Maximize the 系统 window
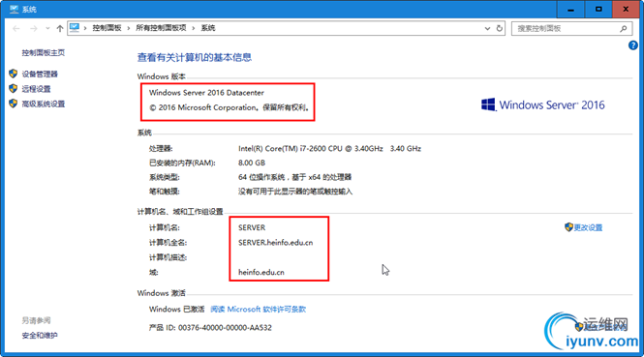This screenshot has height=357, width=644. (598, 9)
